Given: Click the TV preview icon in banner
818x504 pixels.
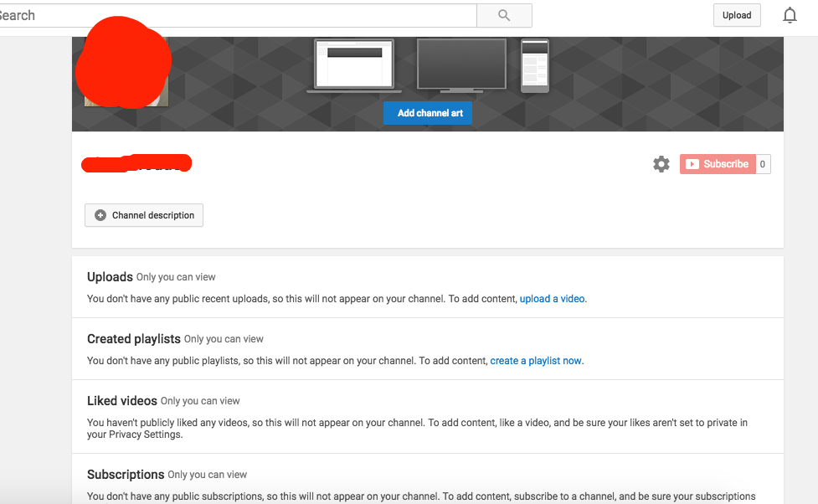Looking at the screenshot, I should click(461, 65).
